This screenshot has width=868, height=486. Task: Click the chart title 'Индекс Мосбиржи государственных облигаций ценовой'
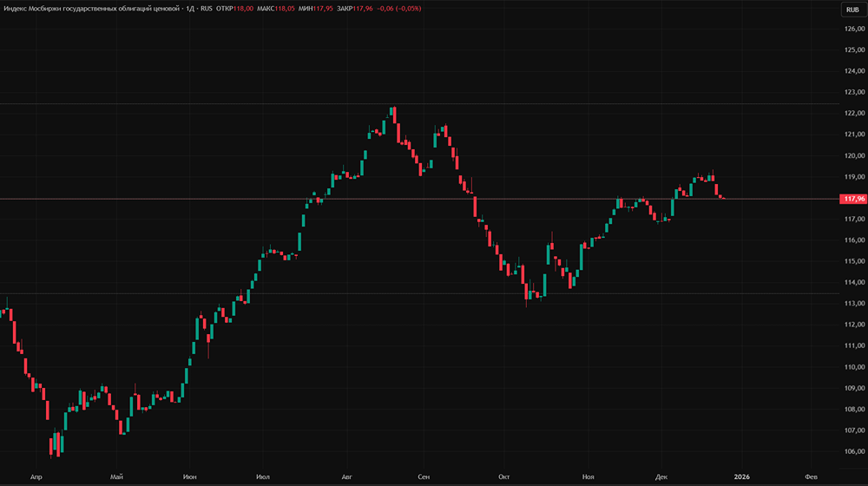[x=91, y=9]
